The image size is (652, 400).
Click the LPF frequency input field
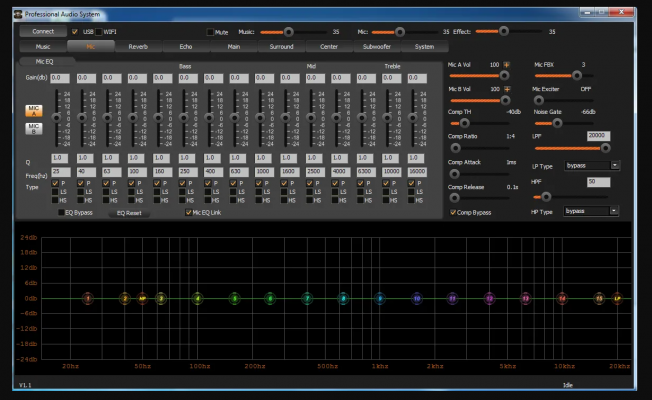pyautogui.click(x=597, y=135)
